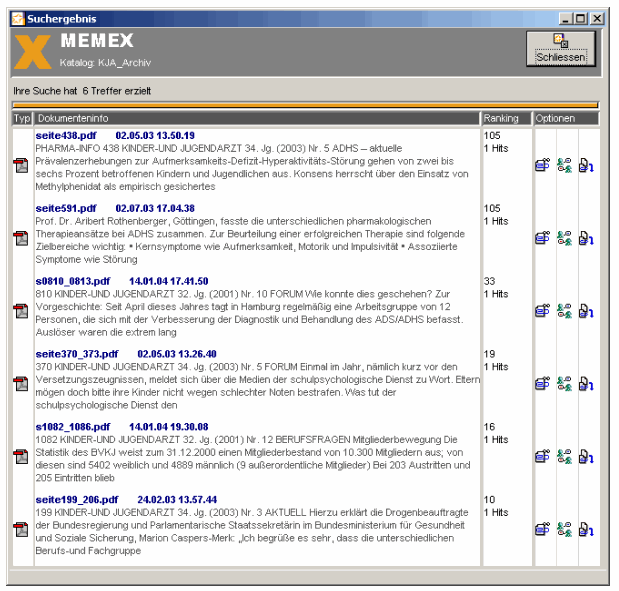This screenshot has height=591, width=619.
Task: Click the green users icon in the s1082_1086.pdf row
Action: coord(564,457)
